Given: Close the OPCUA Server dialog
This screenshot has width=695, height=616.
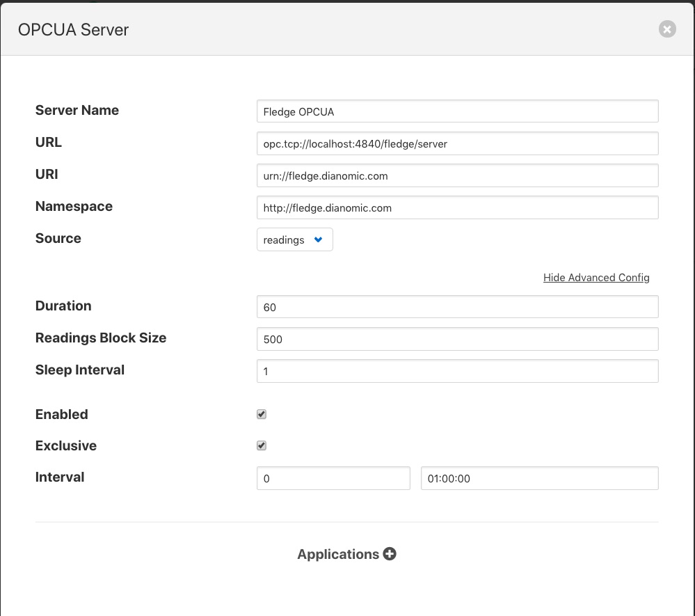Looking at the screenshot, I should 666,29.
